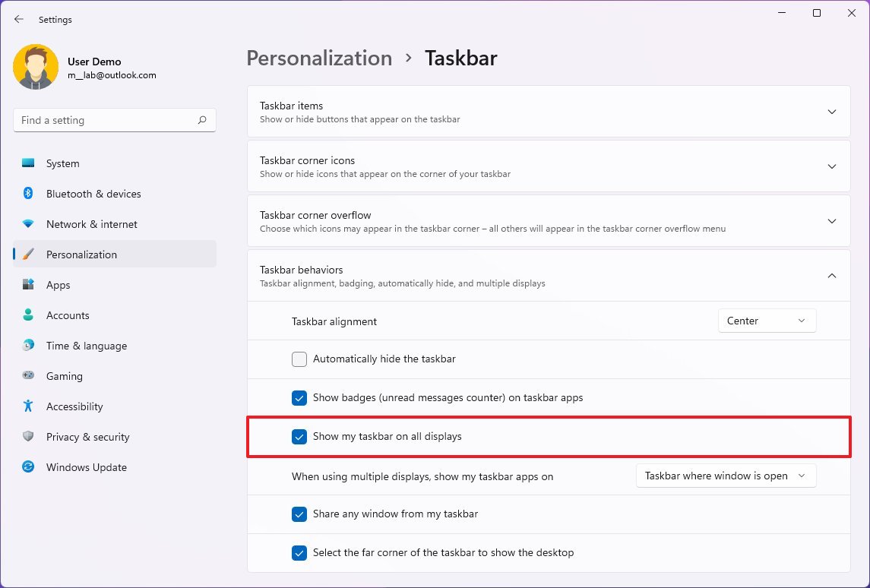Screen dimensions: 870x588
Task: Go back to Personalization breadcrumb
Action: (319, 58)
